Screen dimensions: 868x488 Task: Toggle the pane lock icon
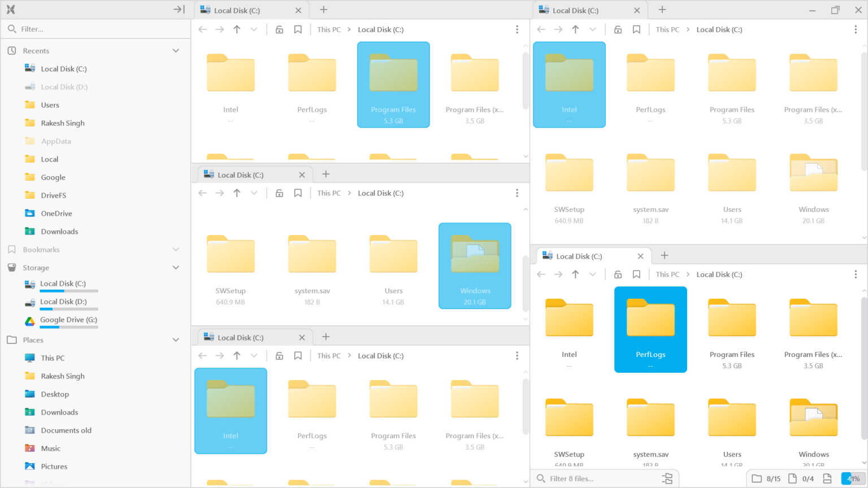coord(279,29)
